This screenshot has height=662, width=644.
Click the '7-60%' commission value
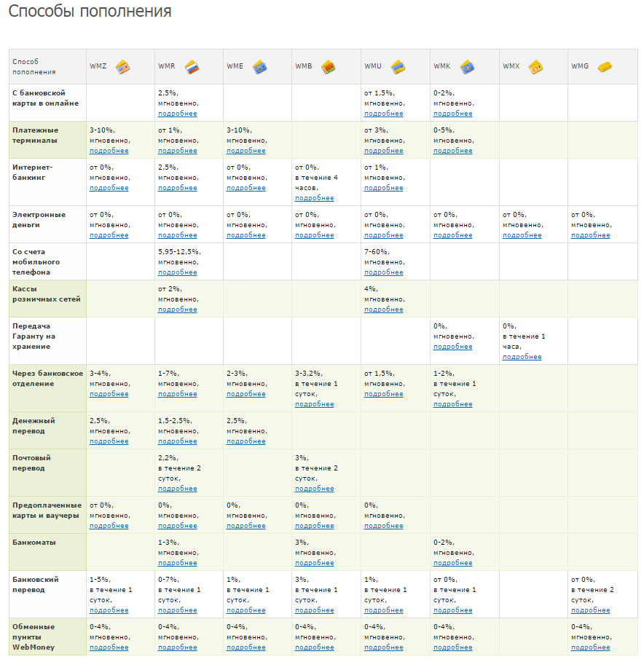[x=377, y=252]
